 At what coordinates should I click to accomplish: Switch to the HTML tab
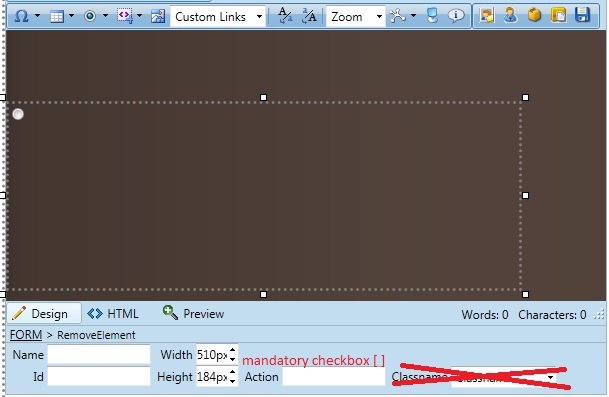113,313
